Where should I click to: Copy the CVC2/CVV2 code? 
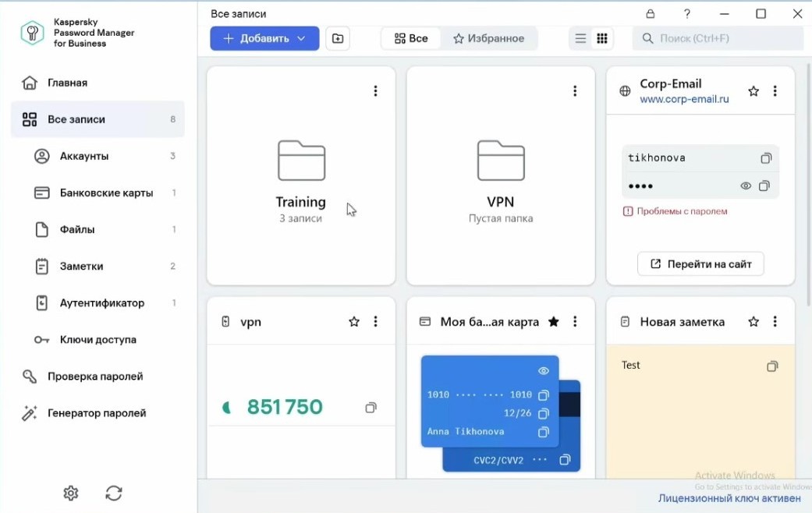(x=565, y=460)
